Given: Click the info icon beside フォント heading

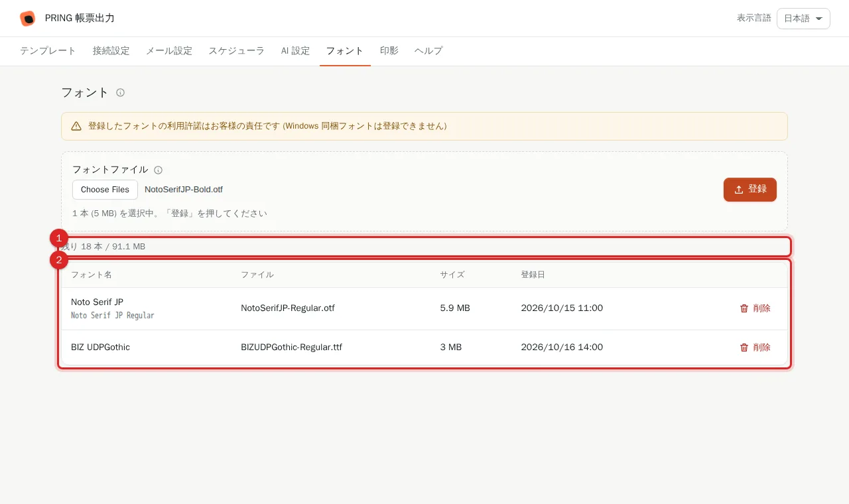Looking at the screenshot, I should 120,93.
